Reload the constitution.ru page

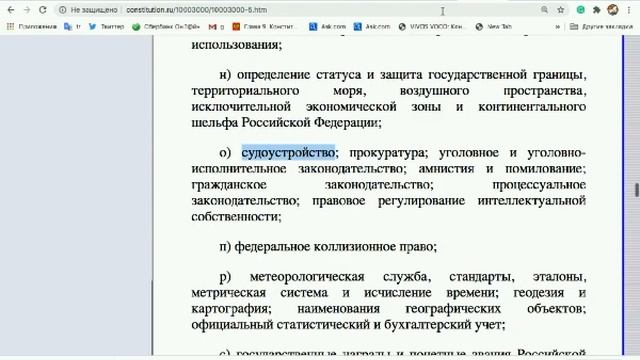click(43, 10)
